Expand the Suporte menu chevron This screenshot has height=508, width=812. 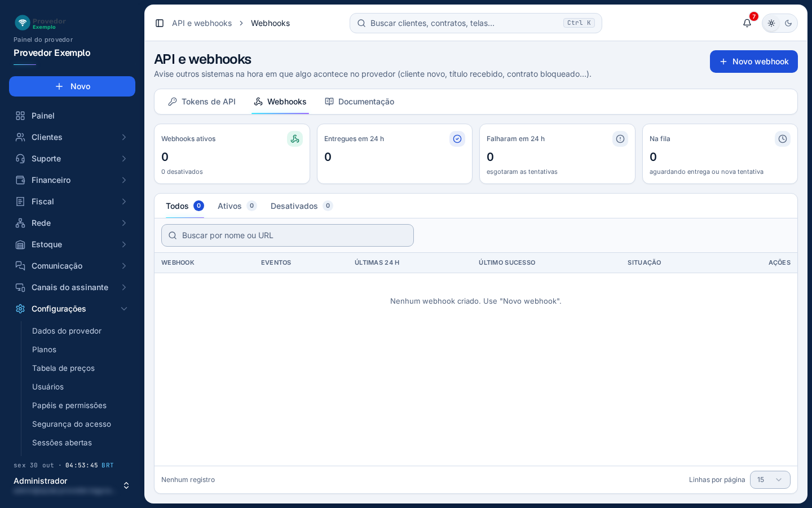click(x=124, y=159)
